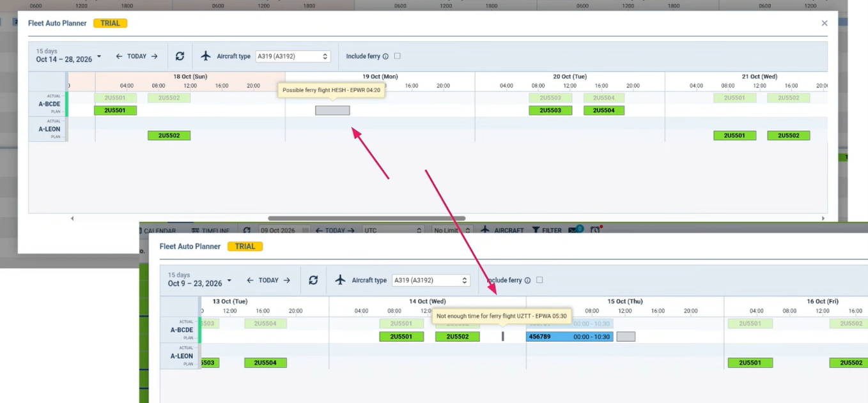
Task: Open FILTER in the background toolbar
Action: pos(546,230)
